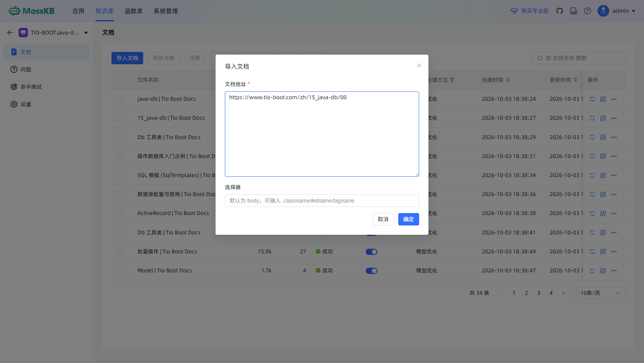Click the 同步文档 button

point(164,58)
